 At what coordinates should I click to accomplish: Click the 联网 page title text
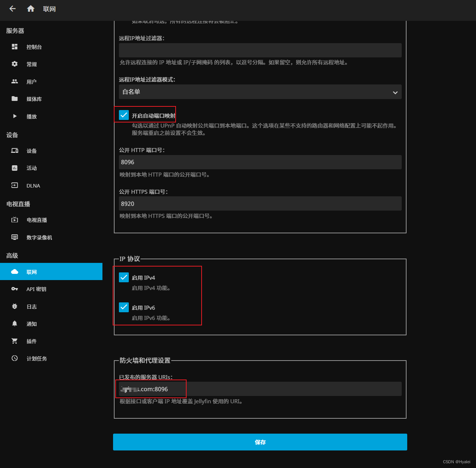[x=49, y=9]
